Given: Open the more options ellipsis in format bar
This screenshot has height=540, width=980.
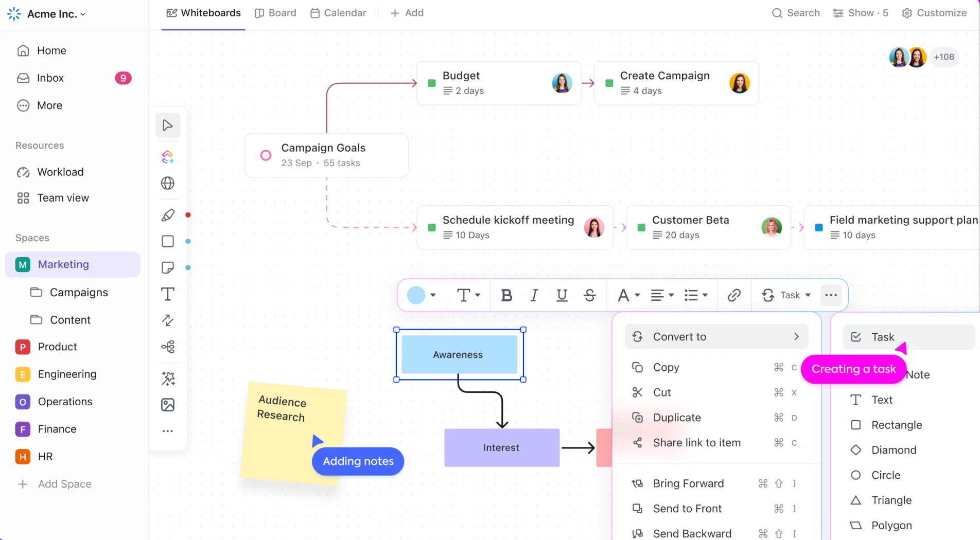Looking at the screenshot, I should click(x=831, y=295).
